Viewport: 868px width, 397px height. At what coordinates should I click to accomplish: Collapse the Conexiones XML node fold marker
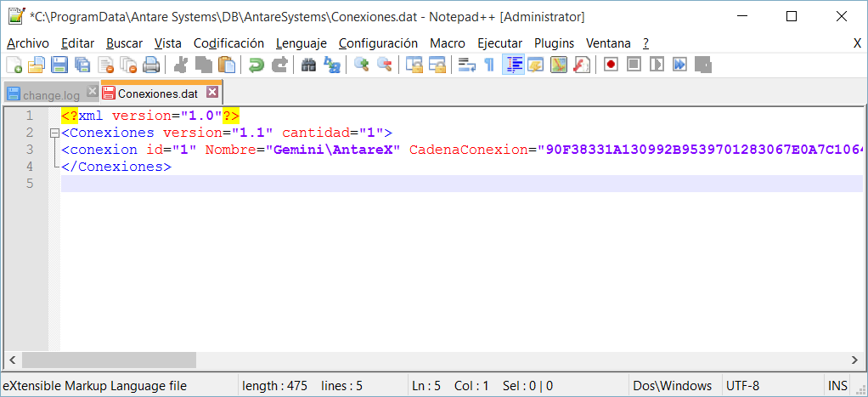click(54, 133)
